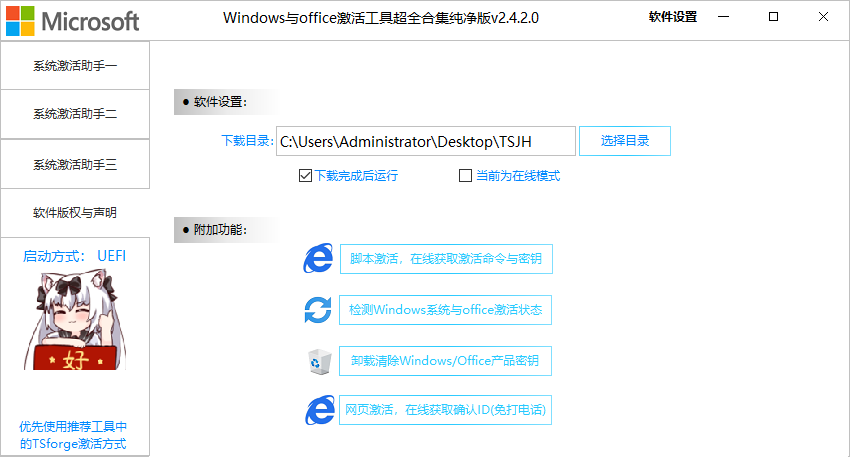Select the 系统激活助手三 tab
Viewport: 850px width, 457px height.
pos(75,164)
